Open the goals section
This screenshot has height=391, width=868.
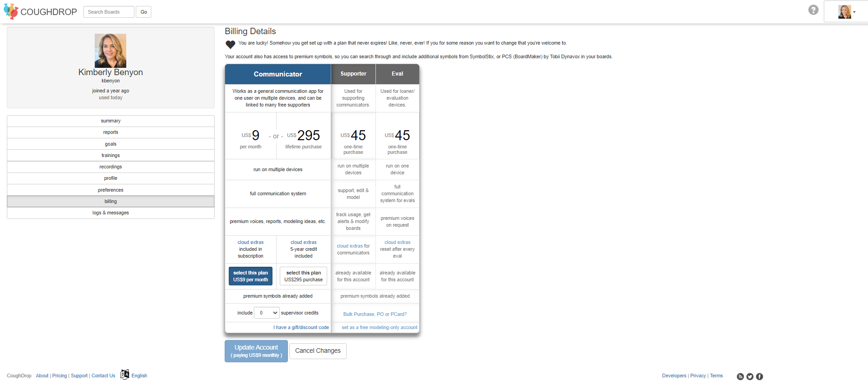coord(111,144)
